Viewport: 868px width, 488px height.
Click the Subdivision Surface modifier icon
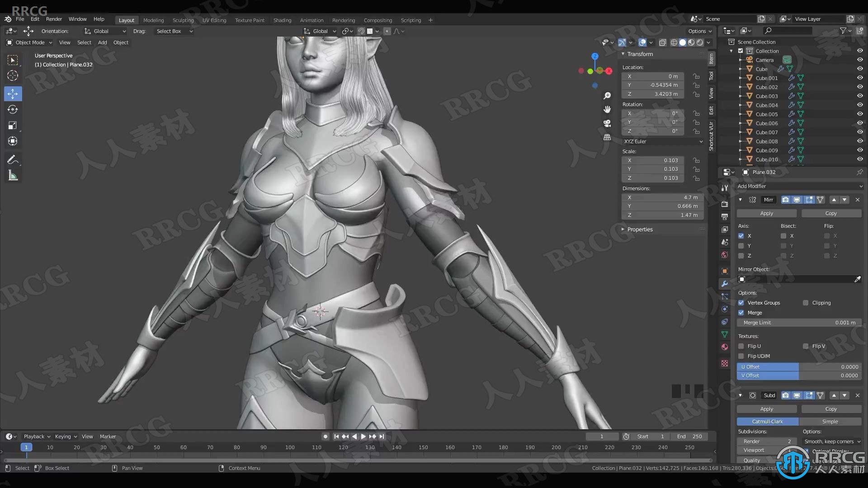tap(752, 395)
